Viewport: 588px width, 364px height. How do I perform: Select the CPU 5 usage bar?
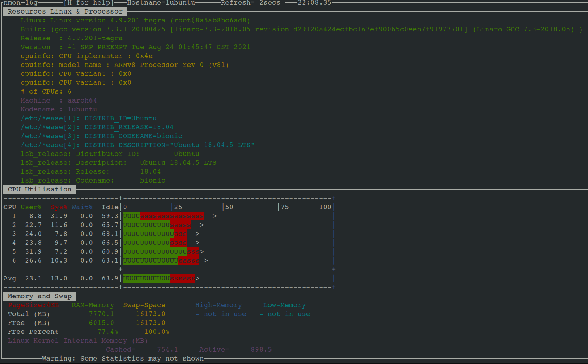click(161, 252)
